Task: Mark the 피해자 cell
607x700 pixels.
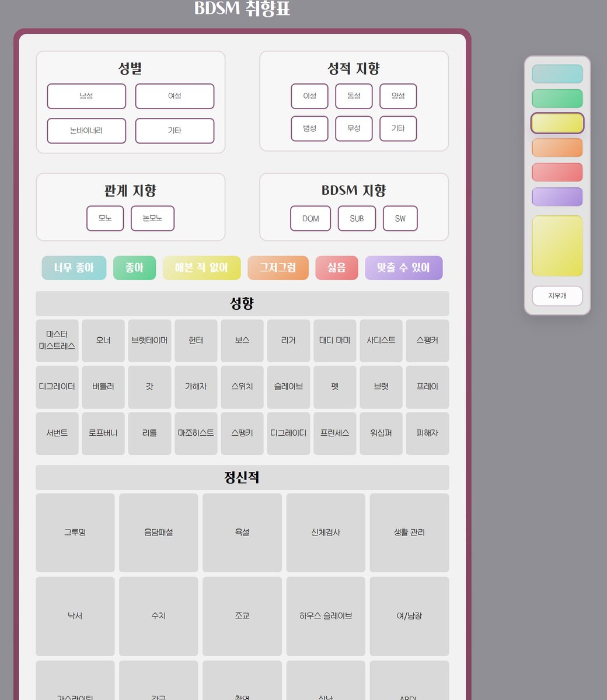Action: click(427, 433)
